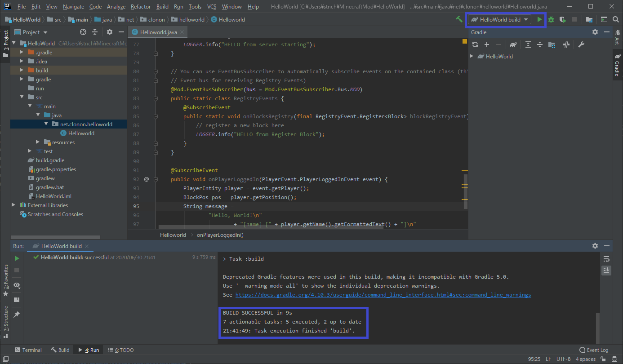Reimport all Gradle projects refresh icon
This screenshot has width=623, height=364.
[x=475, y=44]
